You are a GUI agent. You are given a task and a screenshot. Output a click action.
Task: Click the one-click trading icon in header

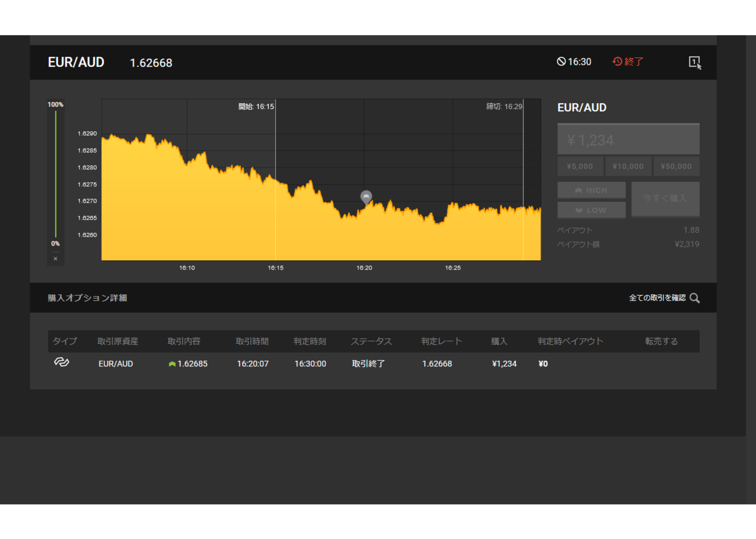click(x=695, y=62)
